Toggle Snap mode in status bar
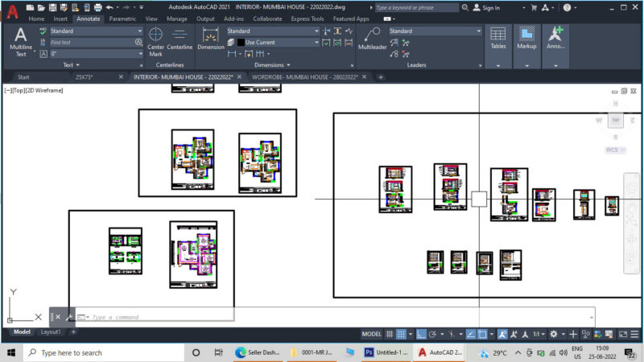The image size is (644, 362). click(x=401, y=334)
